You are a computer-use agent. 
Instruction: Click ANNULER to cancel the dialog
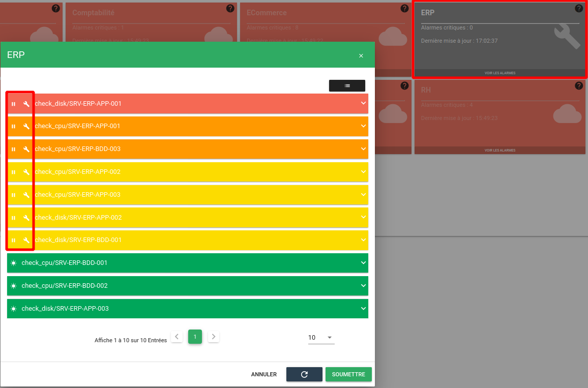[263, 374]
